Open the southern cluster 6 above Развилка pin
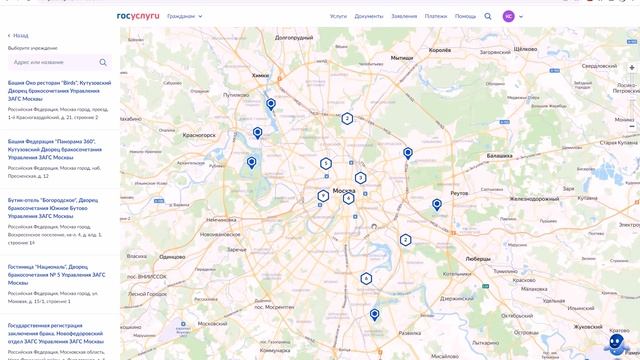Viewport: 640px width, 360px height. [x=366, y=279]
